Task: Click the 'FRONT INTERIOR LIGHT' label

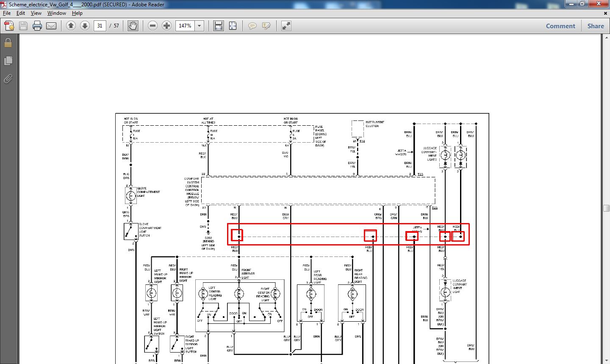Action: (x=248, y=274)
